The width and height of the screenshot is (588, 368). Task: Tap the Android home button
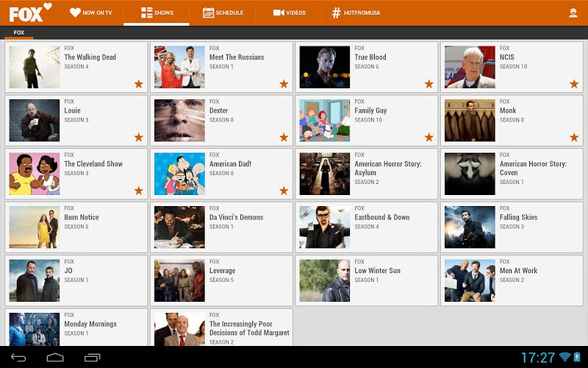(x=55, y=357)
